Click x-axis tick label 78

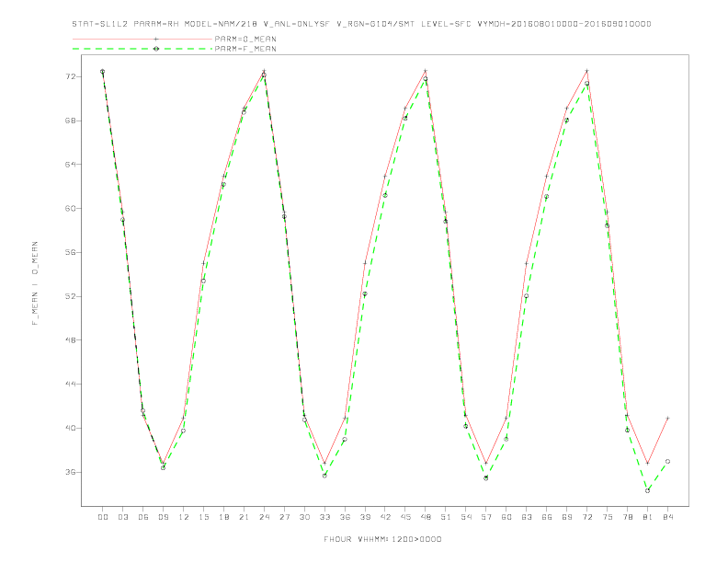click(x=627, y=517)
